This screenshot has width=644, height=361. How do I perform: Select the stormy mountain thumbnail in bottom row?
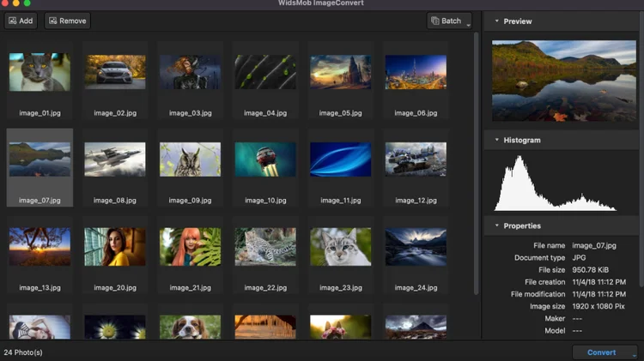pyautogui.click(x=416, y=327)
